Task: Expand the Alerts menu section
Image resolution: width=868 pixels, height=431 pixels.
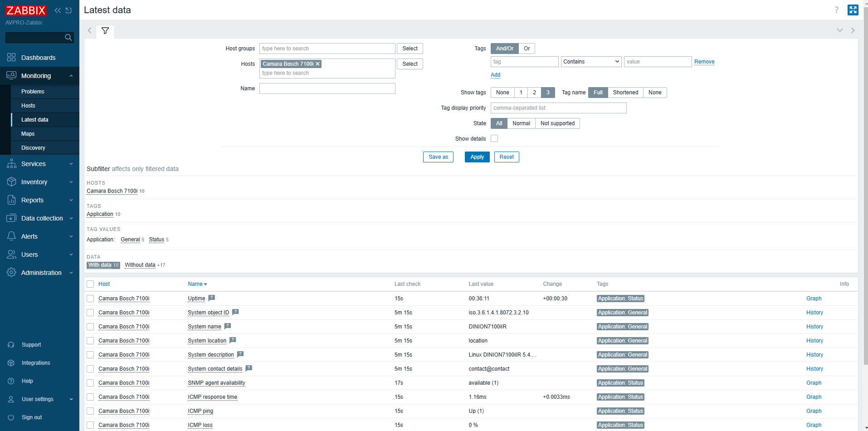Action: [71, 236]
